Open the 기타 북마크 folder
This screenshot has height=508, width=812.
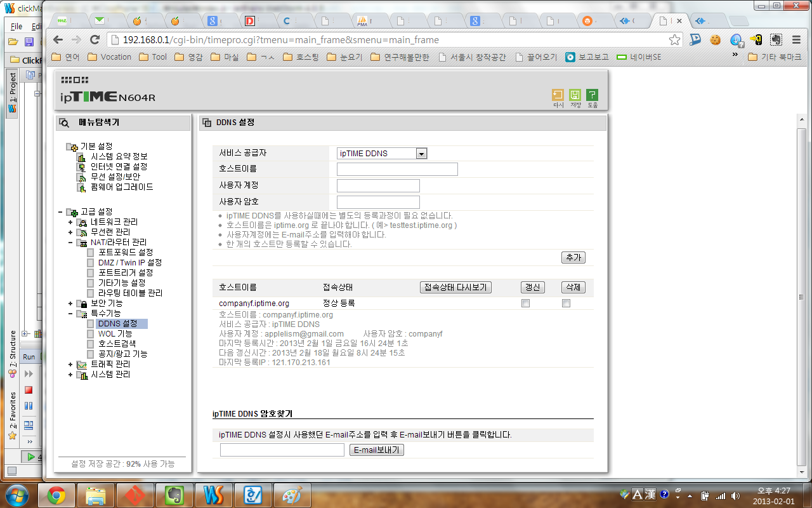point(775,57)
